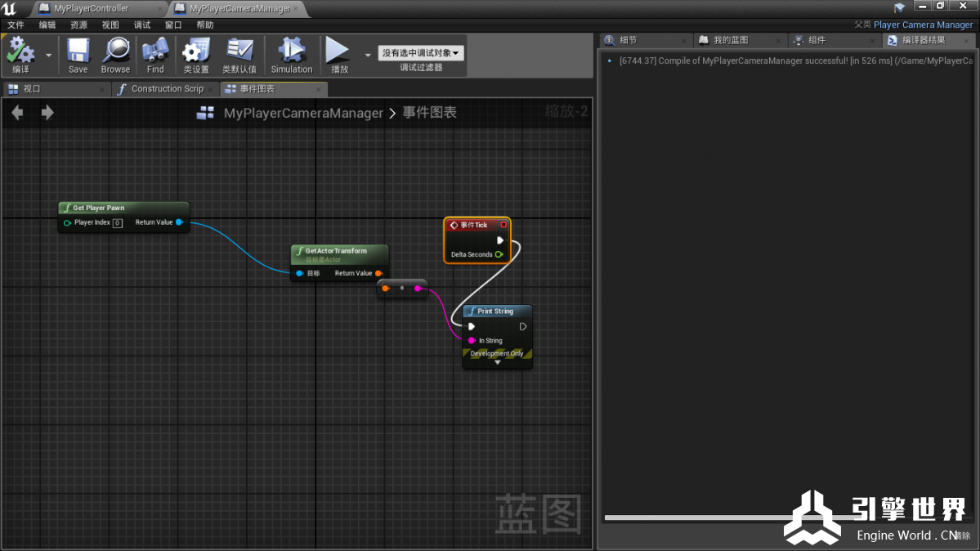Switch to MyPlayerController tab
This screenshot has height=551, width=980.
[91, 9]
